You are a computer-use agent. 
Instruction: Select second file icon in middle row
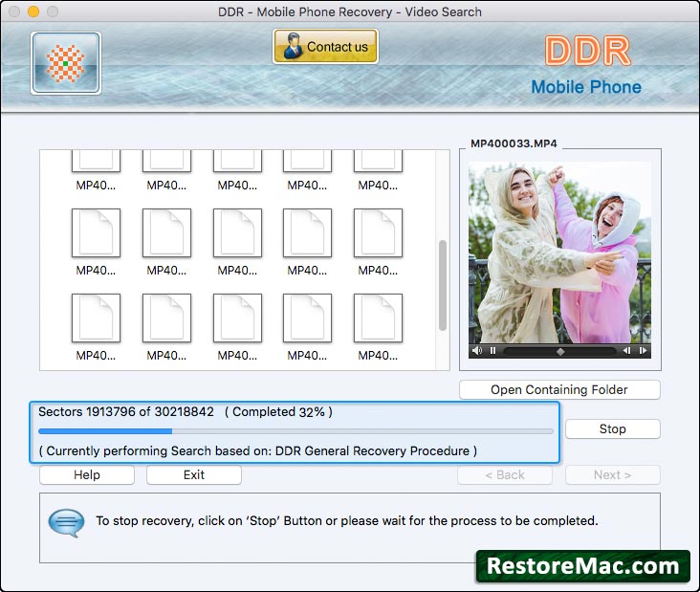click(x=166, y=232)
